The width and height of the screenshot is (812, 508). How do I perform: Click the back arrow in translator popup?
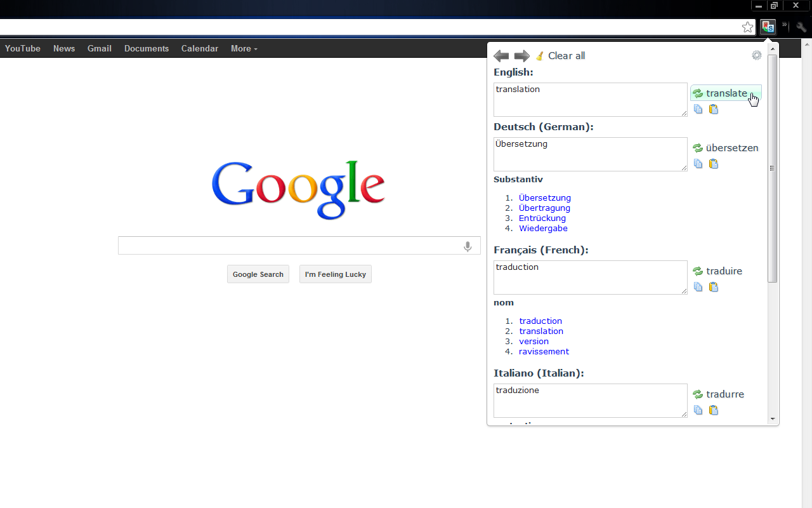click(501, 56)
